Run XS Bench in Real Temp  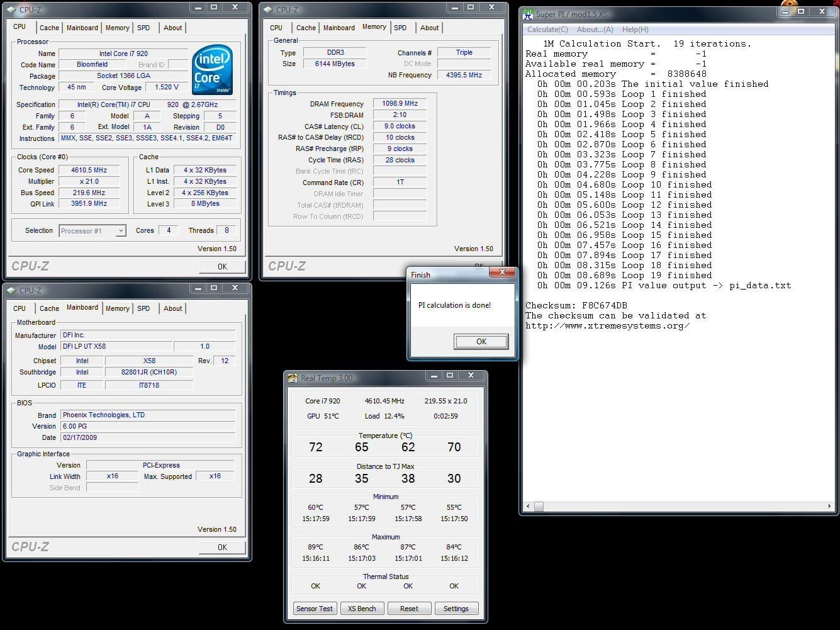(362, 609)
